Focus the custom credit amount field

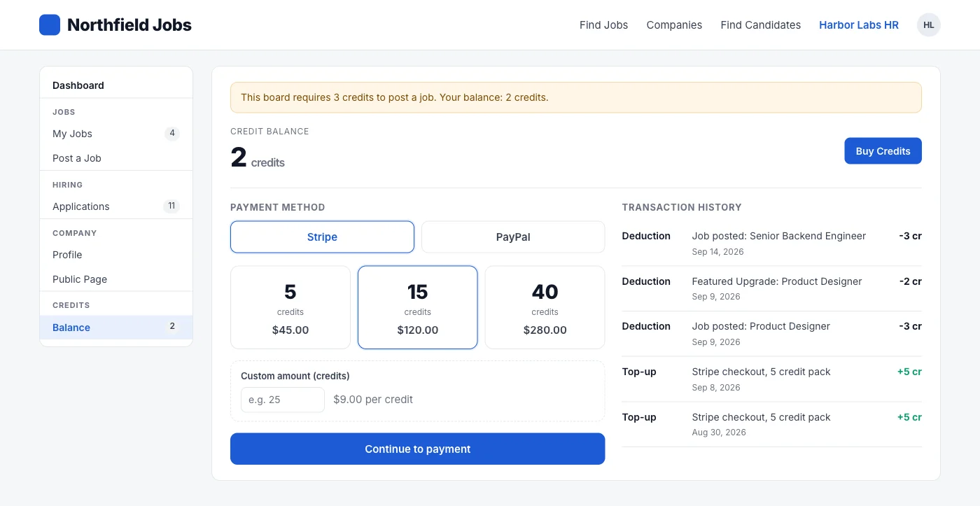click(x=283, y=400)
